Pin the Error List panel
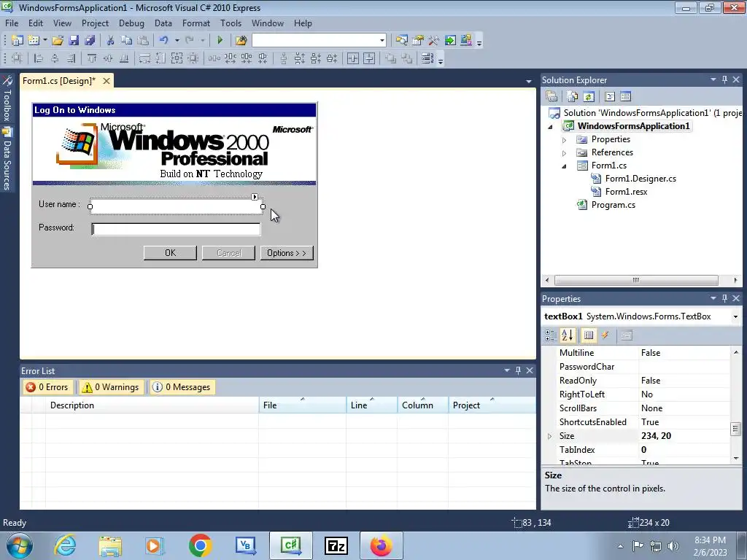747x560 pixels. pyautogui.click(x=519, y=370)
